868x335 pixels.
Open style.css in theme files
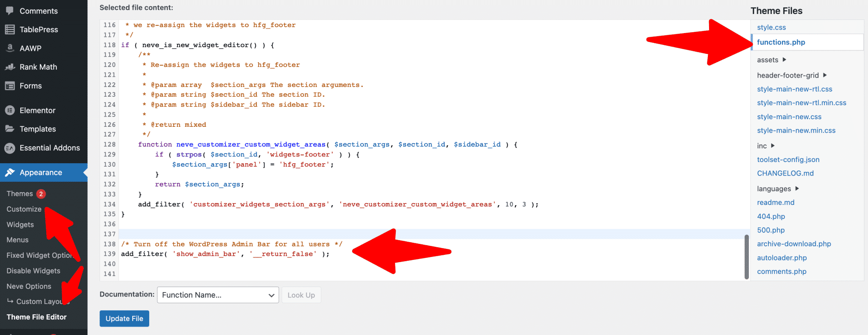click(x=771, y=27)
